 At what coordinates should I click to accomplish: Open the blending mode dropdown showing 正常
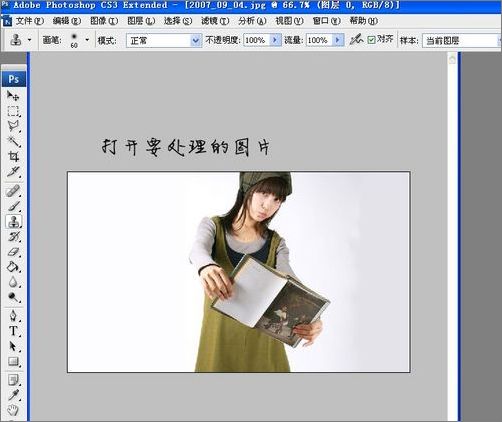(x=164, y=41)
